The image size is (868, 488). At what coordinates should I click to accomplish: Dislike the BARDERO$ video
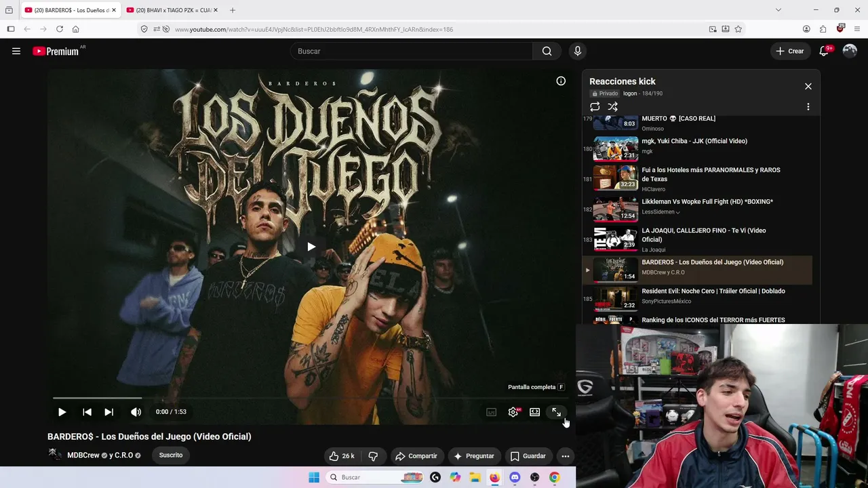(x=373, y=456)
